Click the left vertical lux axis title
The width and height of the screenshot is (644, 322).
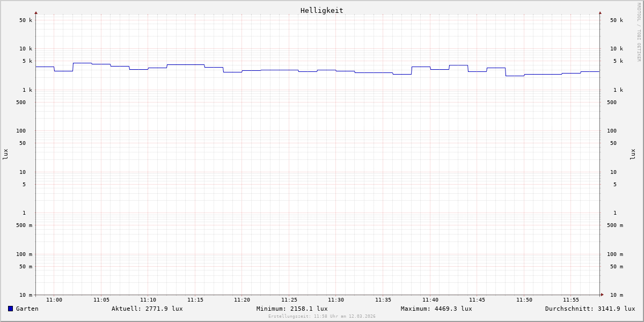click(5, 154)
